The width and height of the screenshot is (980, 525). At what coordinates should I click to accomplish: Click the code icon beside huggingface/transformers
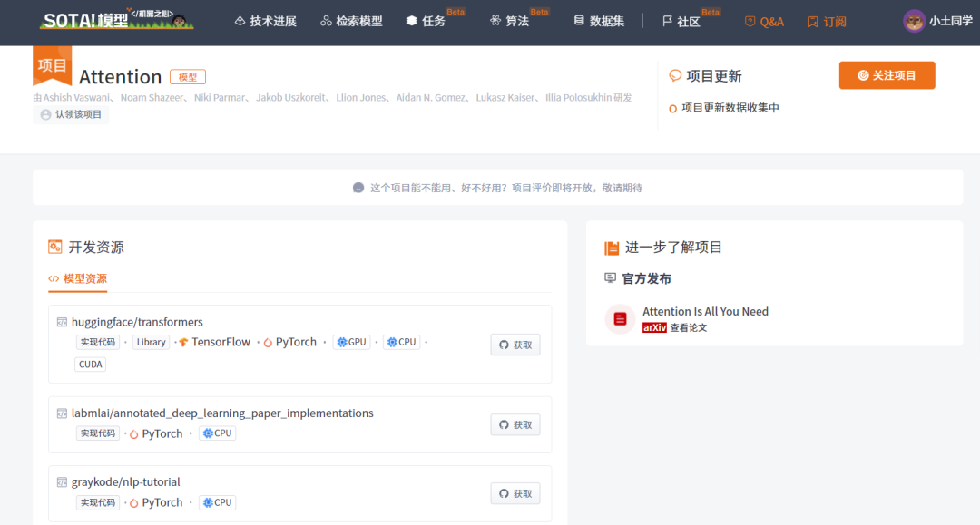coord(62,322)
